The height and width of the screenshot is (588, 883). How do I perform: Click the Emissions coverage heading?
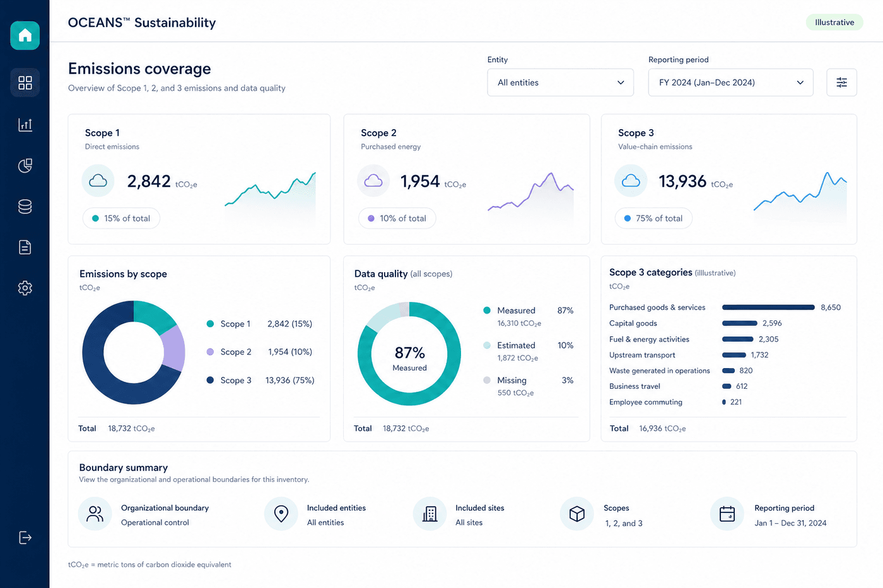coord(139,69)
